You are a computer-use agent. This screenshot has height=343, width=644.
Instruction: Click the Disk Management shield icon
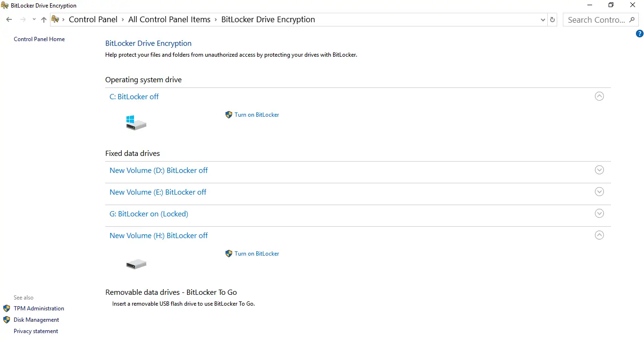click(x=6, y=319)
